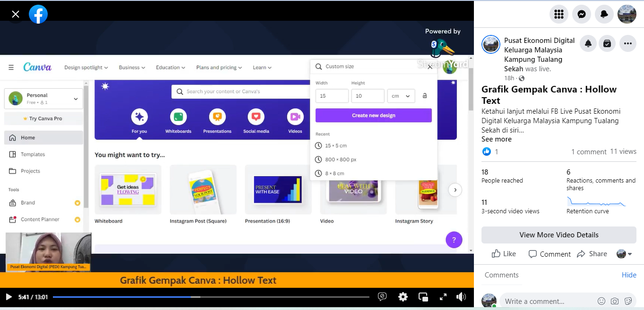
Task: Open Facebook home via logo
Action: coord(38,15)
